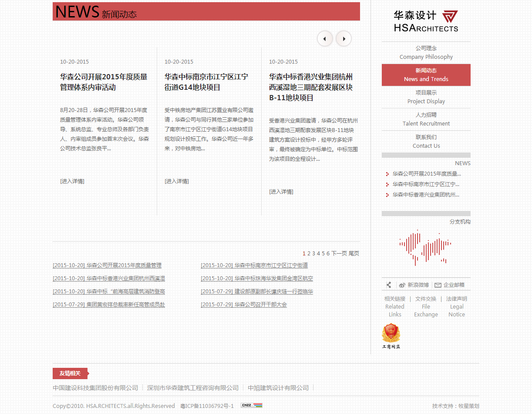Open list item 华森公司召开干部大会
Viewport: 532px width, 414px height.
[244, 305]
